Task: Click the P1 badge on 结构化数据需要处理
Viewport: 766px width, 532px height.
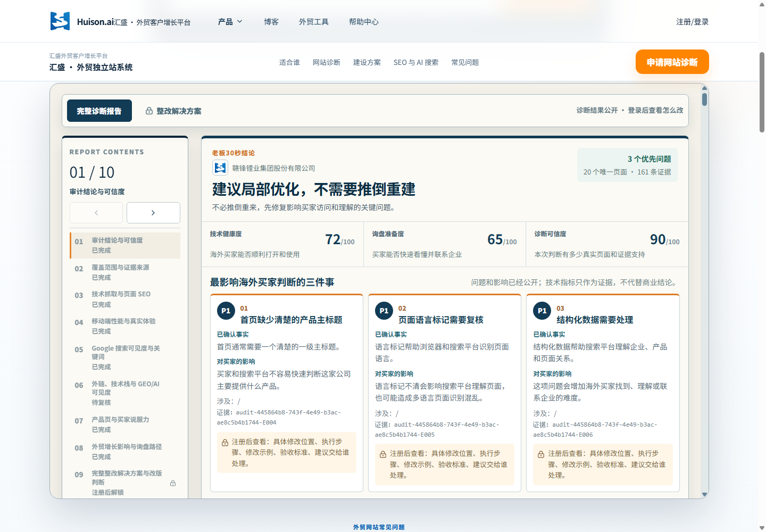Action: [x=542, y=311]
